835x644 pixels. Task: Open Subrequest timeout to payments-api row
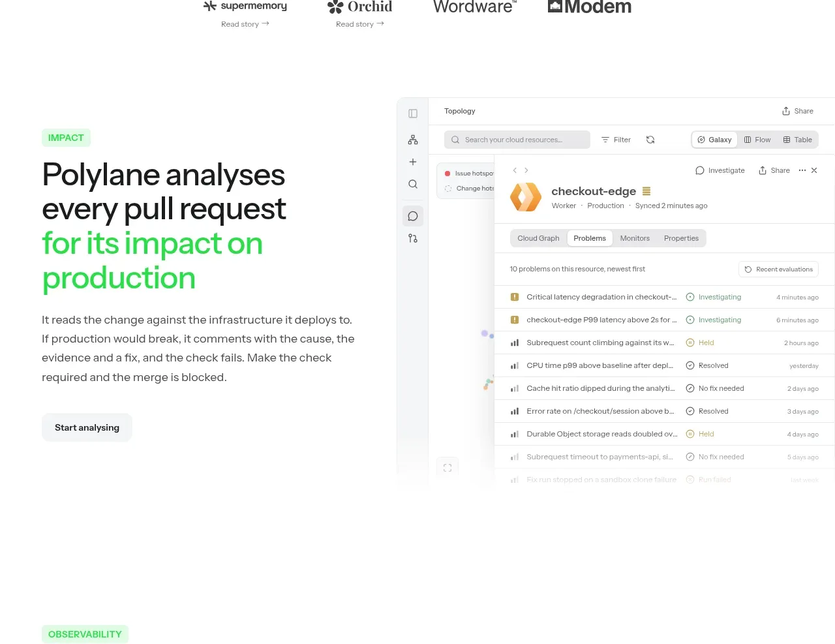coord(665,457)
